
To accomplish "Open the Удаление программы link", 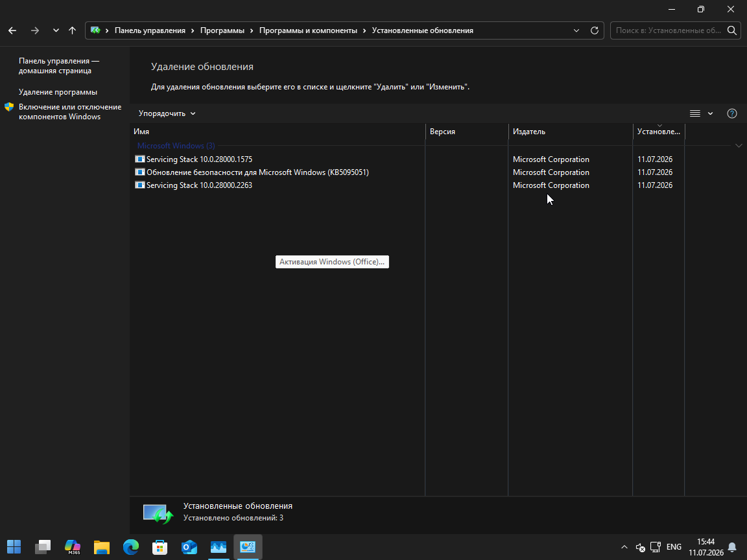I will pyautogui.click(x=58, y=92).
